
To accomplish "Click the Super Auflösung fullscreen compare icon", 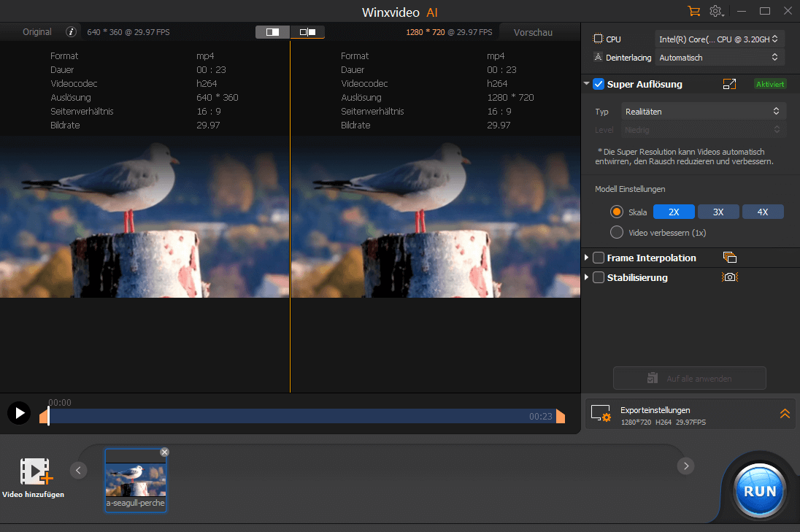I will point(730,84).
